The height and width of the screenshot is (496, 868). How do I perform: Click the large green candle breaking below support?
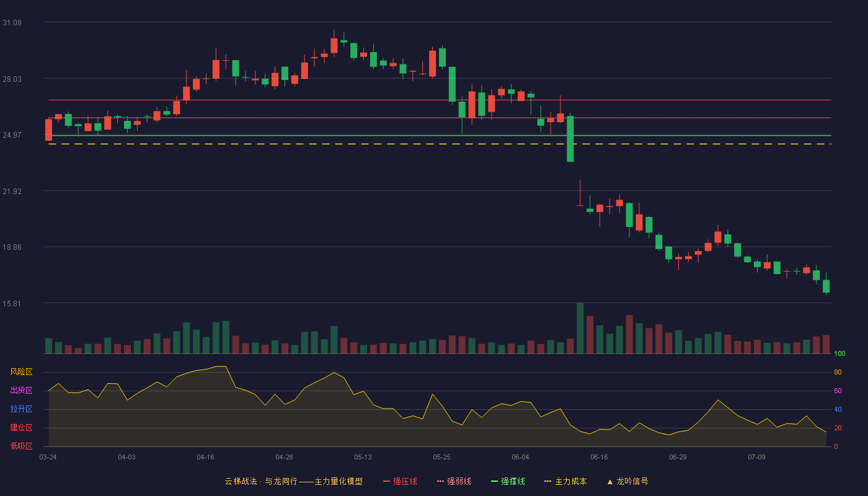click(x=570, y=139)
